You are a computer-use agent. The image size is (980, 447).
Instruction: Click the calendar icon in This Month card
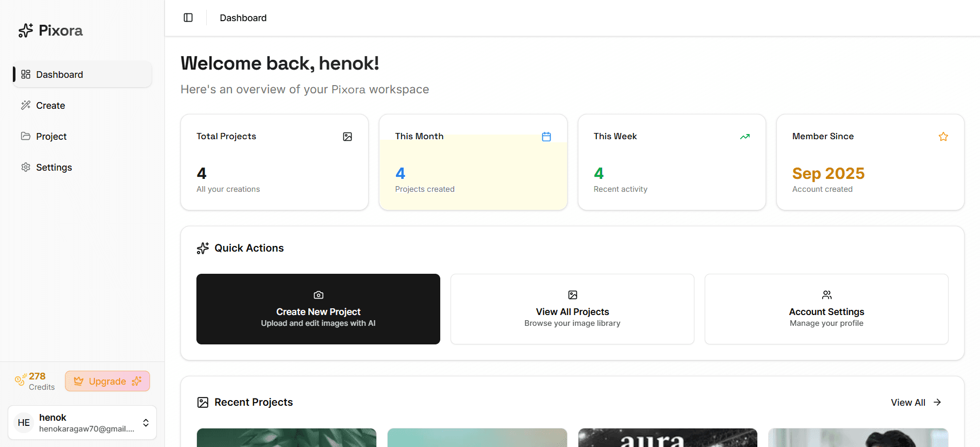pos(546,137)
